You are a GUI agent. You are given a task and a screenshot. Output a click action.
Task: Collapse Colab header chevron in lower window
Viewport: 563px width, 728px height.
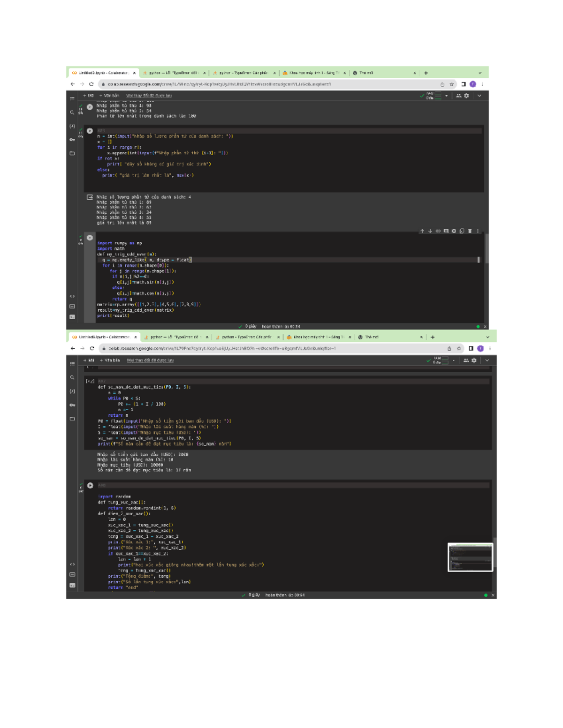[x=487, y=360]
